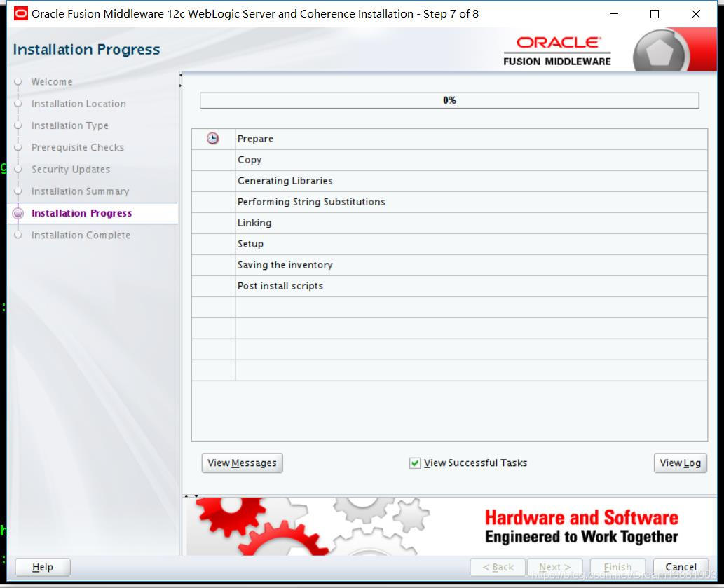Image resolution: width=724 pixels, height=588 pixels.
Task: Close the installer window
Action: [x=696, y=14]
